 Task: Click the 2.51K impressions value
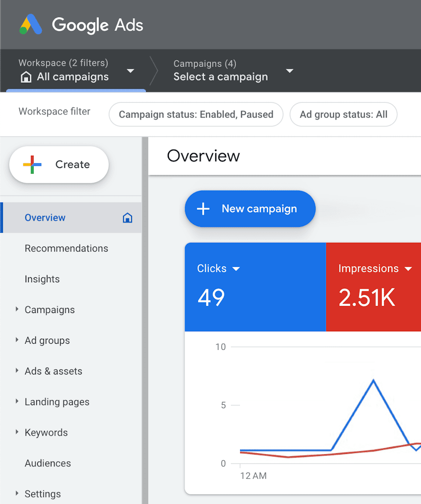[367, 298]
